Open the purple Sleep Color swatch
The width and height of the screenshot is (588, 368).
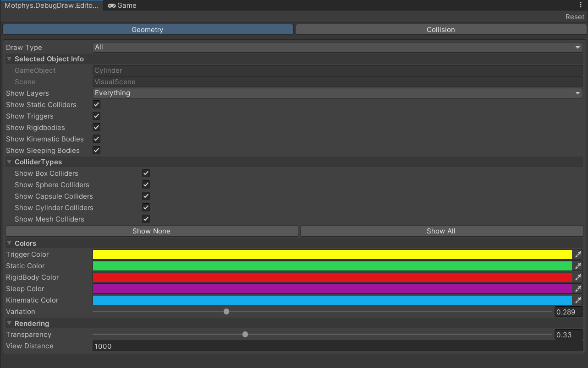(x=332, y=289)
